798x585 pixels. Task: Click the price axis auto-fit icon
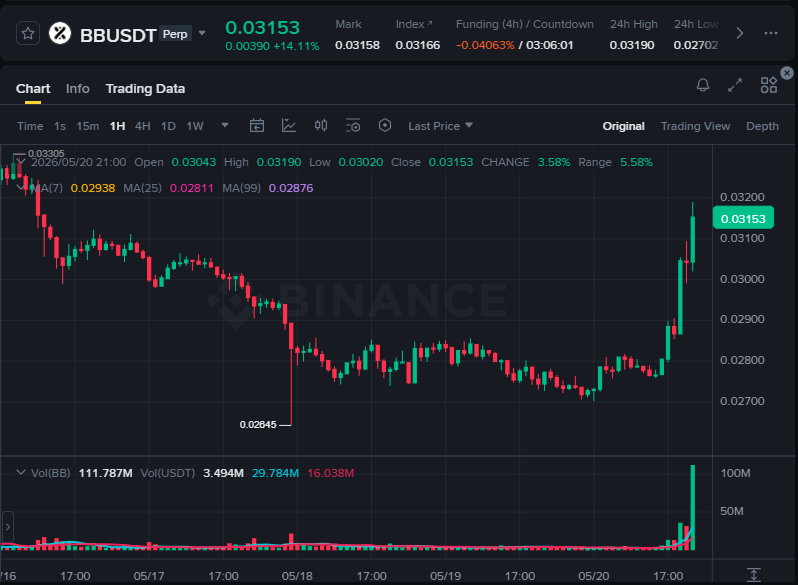tap(754, 575)
